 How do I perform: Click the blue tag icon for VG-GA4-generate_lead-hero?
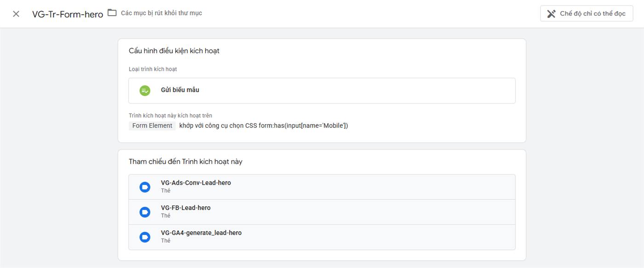coord(145,237)
